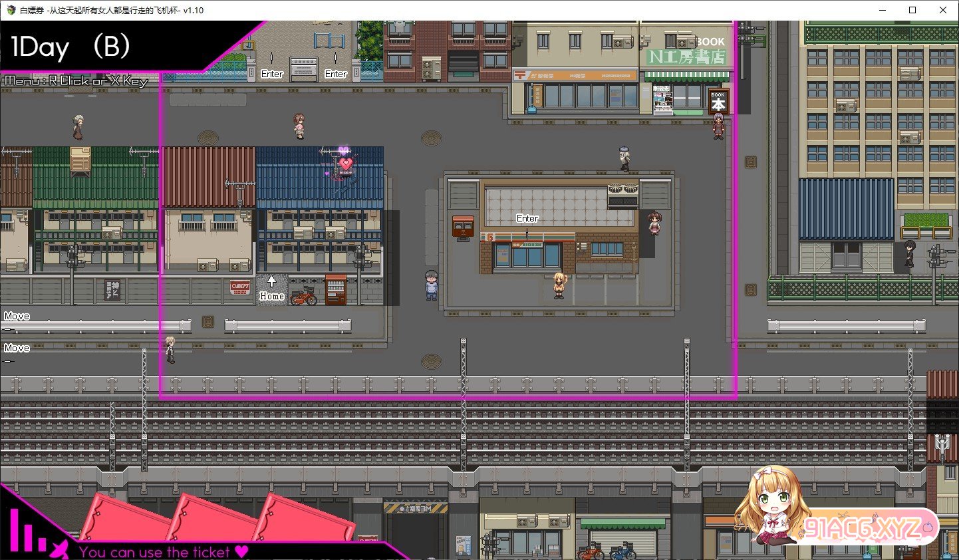Click the lower Move label on the left edge
Screen dimensions: 959x560
click(x=17, y=348)
